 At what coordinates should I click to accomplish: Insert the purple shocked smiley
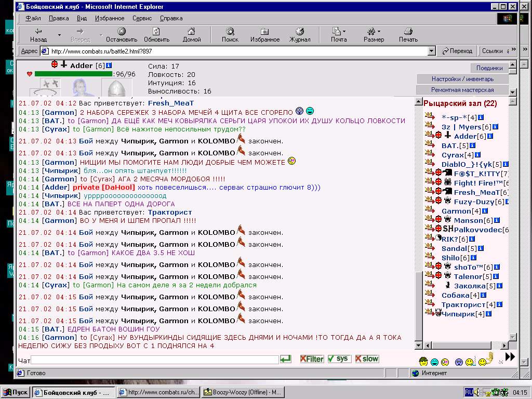[459, 362]
